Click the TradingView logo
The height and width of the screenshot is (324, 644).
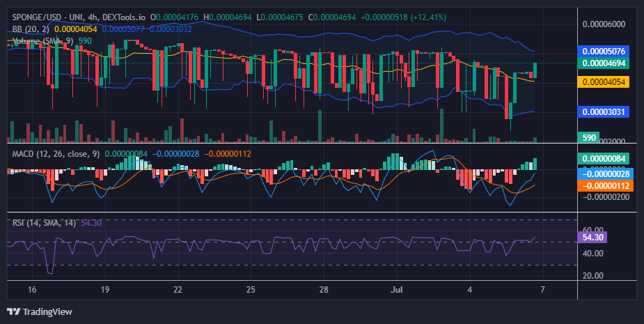point(40,311)
